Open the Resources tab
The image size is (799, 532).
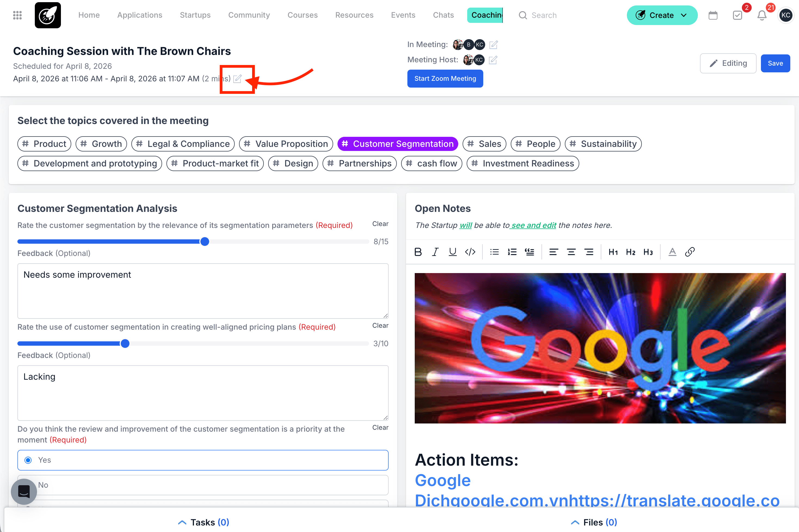[x=354, y=15]
